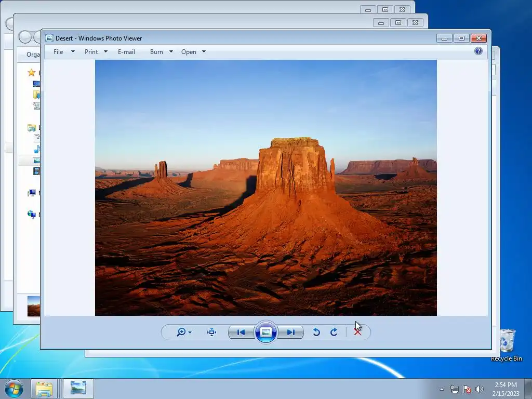Image resolution: width=532 pixels, height=399 pixels.
Task: Open the Print menu
Action: [91, 52]
